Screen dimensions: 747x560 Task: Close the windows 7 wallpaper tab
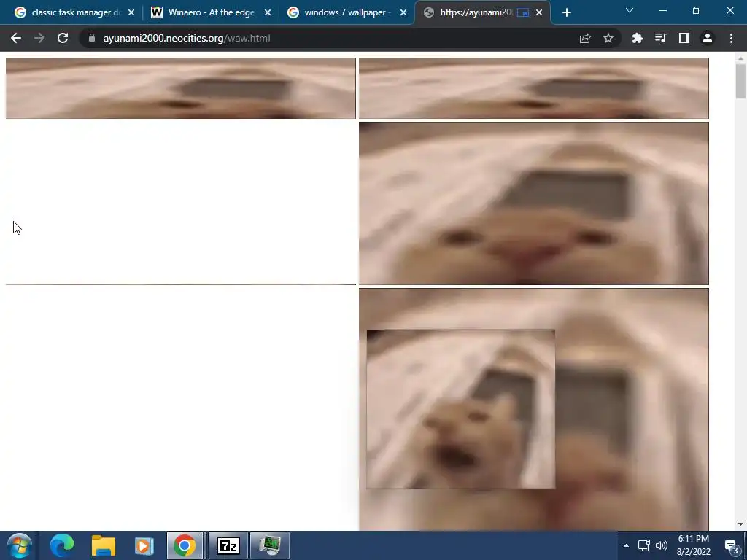(403, 13)
